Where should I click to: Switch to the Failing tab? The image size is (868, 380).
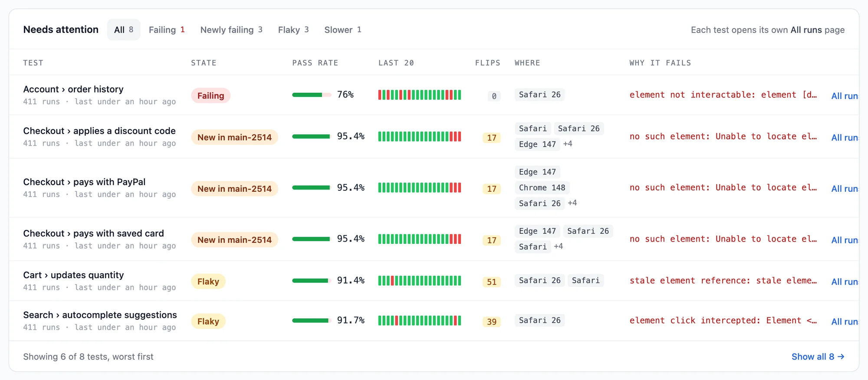pyautogui.click(x=167, y=29)
